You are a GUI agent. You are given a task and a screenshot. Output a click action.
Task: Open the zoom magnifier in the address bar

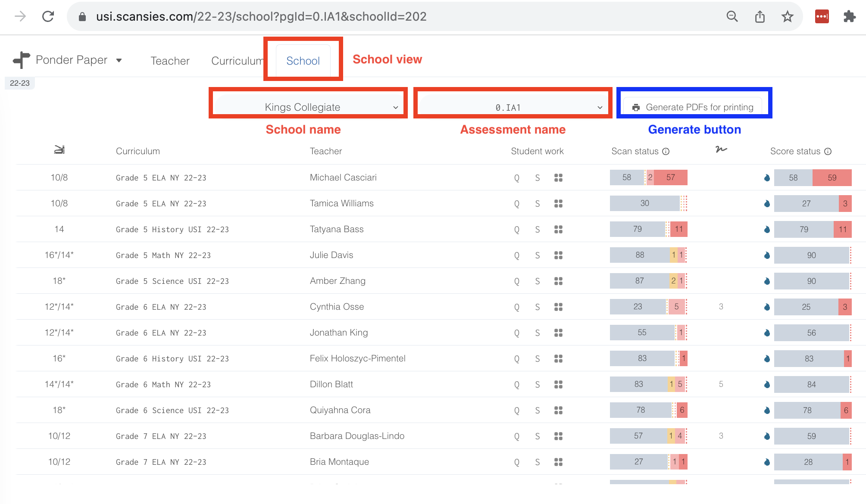pyautogui.click(x=732, y=16)
